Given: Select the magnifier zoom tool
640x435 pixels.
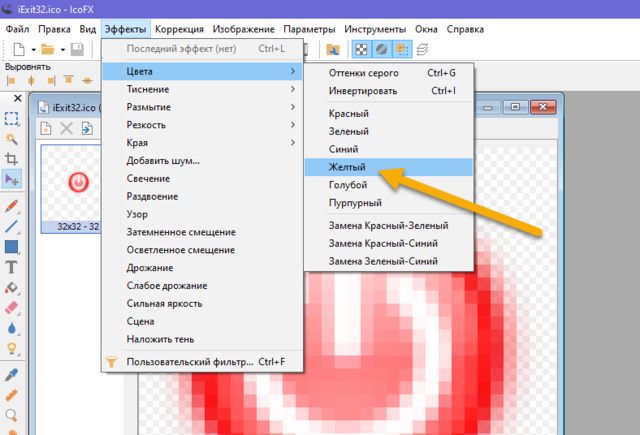Looking at the screenshot, I should (11, 415).
